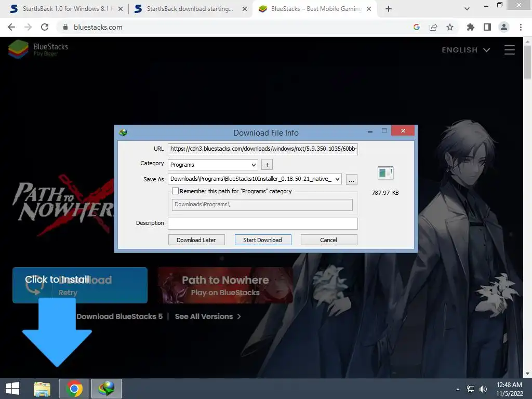Reload the bluestacks.com page

tap(45, 27)
